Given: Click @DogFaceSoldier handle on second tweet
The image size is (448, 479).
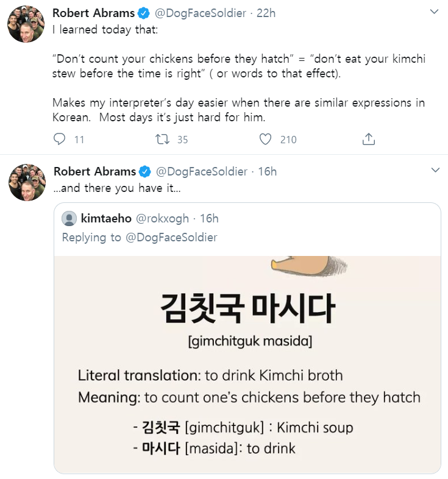Looking at the screenshot, I should 202,171.
